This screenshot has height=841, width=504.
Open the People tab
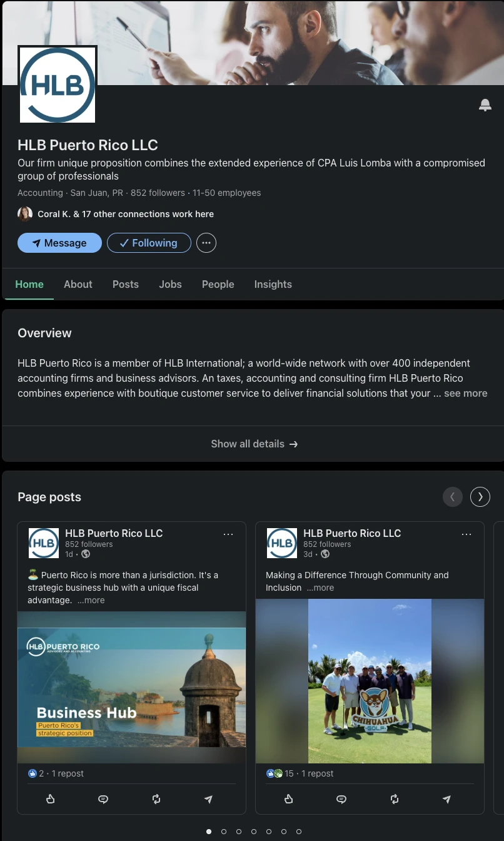(218, 284)
